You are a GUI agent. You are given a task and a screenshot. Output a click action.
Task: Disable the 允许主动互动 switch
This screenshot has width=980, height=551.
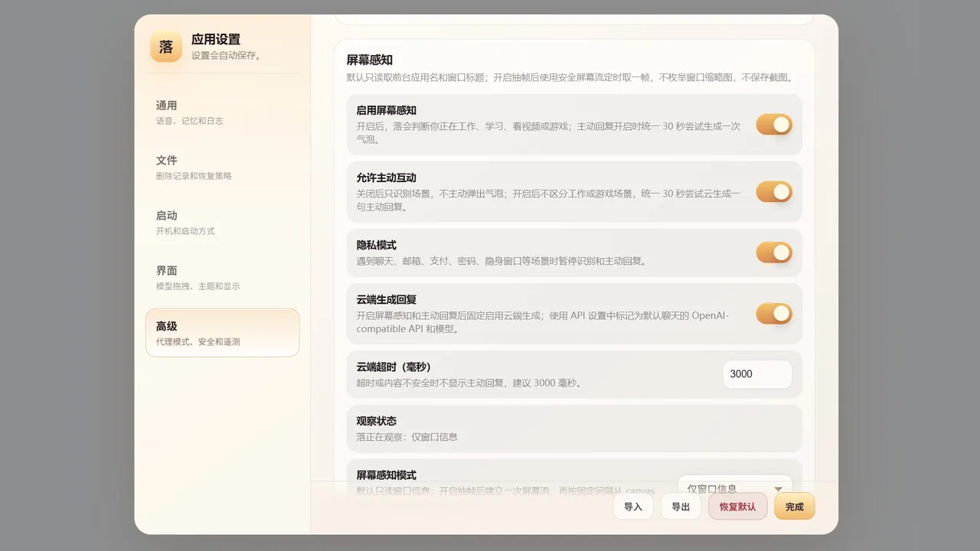[x=774, y=192]
